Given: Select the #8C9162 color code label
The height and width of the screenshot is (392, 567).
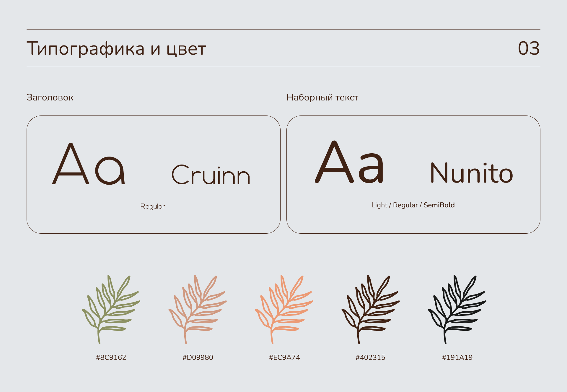Looking at the screenshot, I should point(111,357).
